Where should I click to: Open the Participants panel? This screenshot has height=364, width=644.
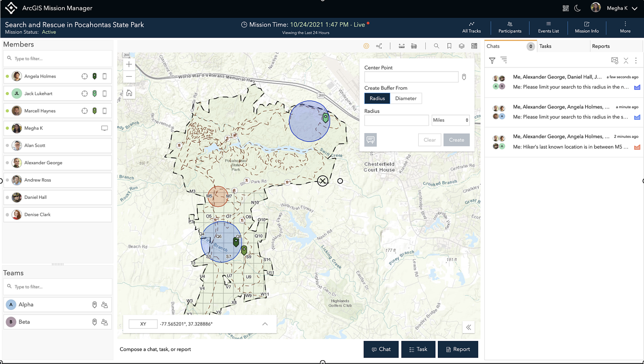coord(510,28)
